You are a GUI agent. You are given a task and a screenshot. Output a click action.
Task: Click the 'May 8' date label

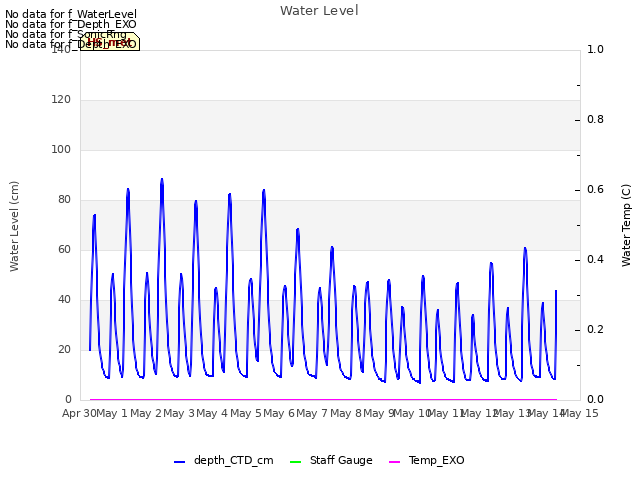click(x=346, y=413)
